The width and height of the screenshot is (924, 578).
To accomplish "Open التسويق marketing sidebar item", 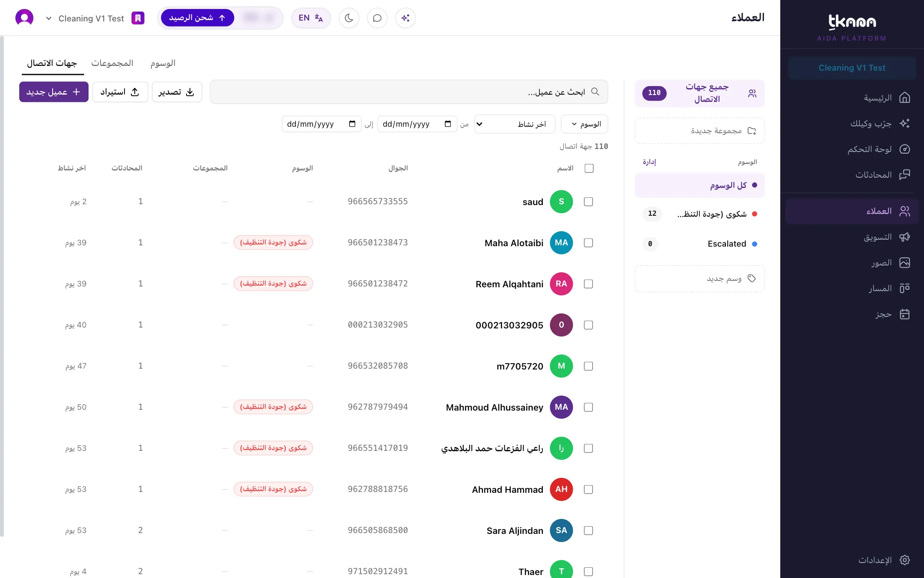I will [852, 237].
